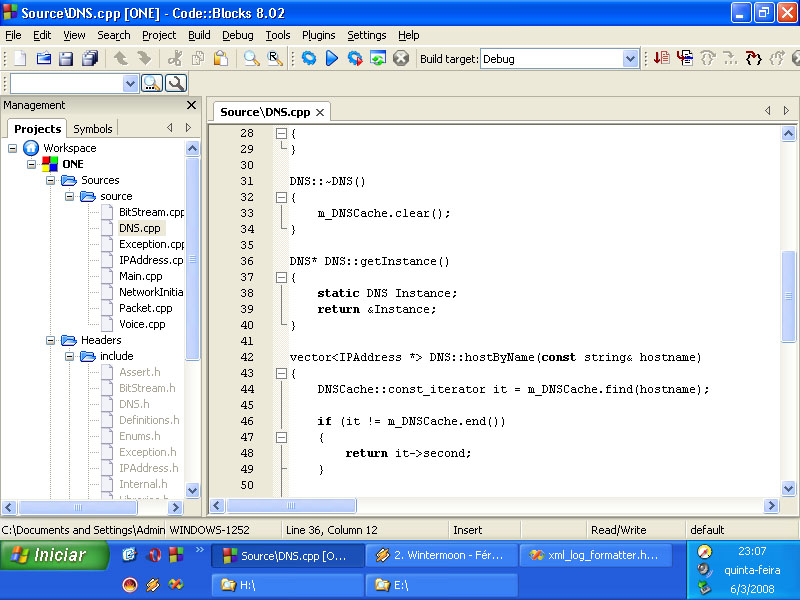Run the project with the play icon

[332, 59]
